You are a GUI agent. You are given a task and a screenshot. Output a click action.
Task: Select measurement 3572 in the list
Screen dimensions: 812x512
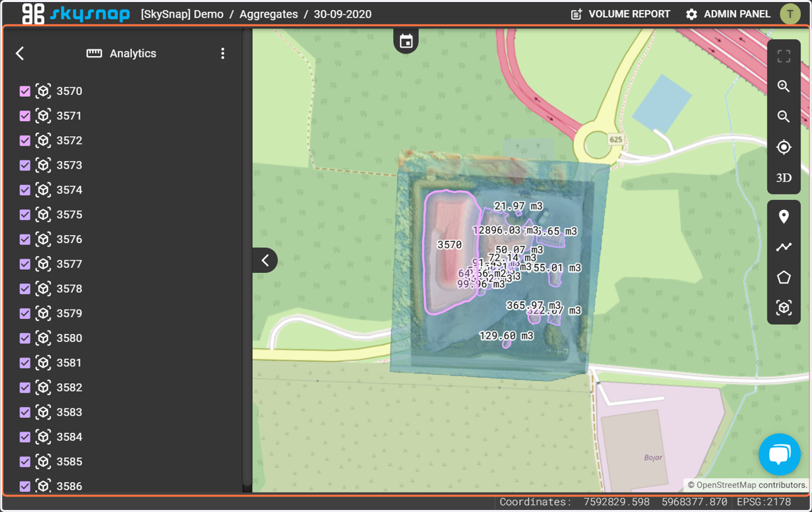[69, 141]
